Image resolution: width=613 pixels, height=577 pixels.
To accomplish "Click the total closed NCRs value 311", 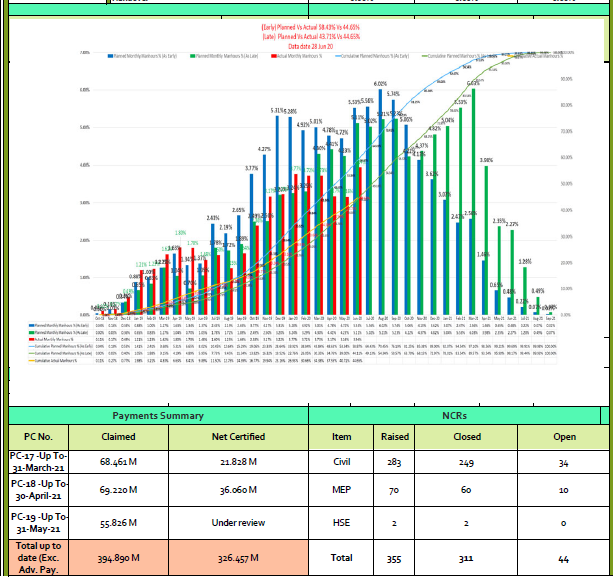I will [x=464, y=557].
